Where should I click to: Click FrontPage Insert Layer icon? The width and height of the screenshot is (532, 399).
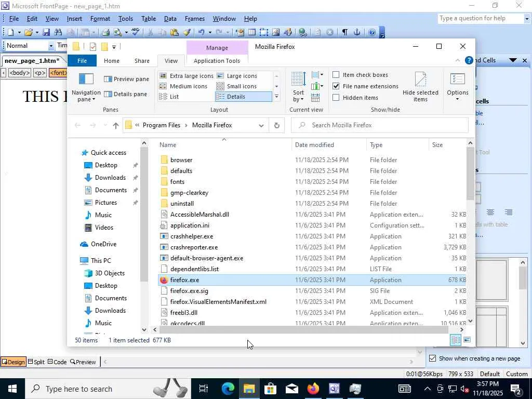pos(263,32)
